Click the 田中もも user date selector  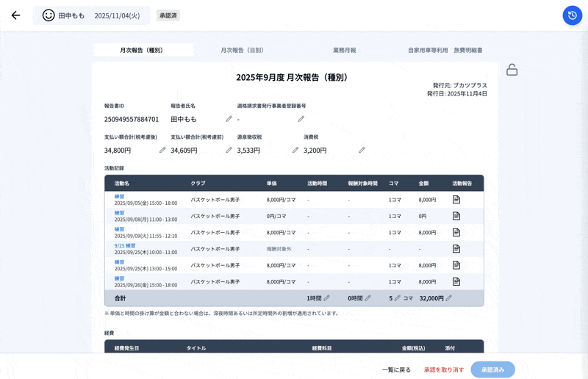pyautogui.click(x=91, y=15)
